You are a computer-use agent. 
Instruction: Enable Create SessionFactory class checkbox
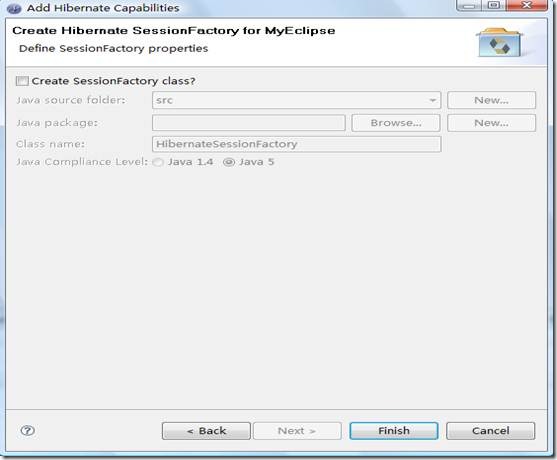point(22,81)
